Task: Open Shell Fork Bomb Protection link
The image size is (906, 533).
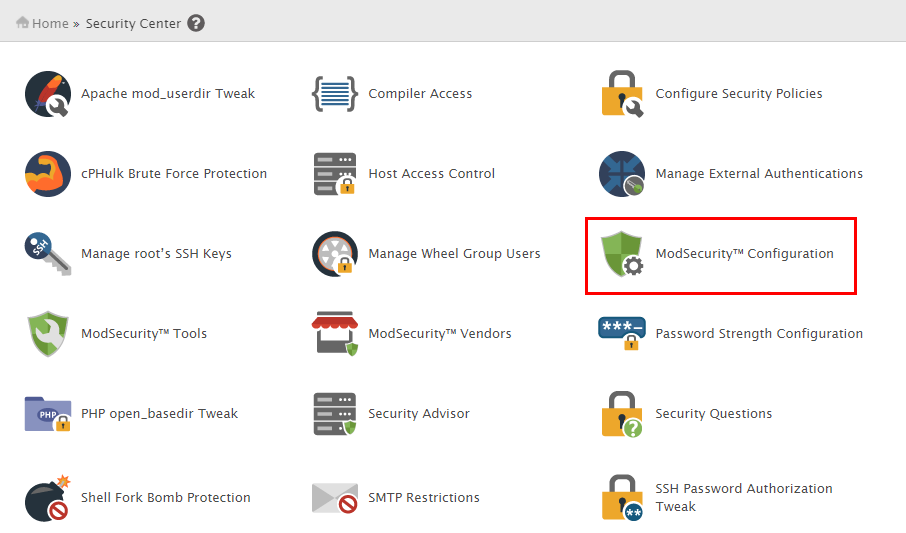Action: click(x=166, y=498)
